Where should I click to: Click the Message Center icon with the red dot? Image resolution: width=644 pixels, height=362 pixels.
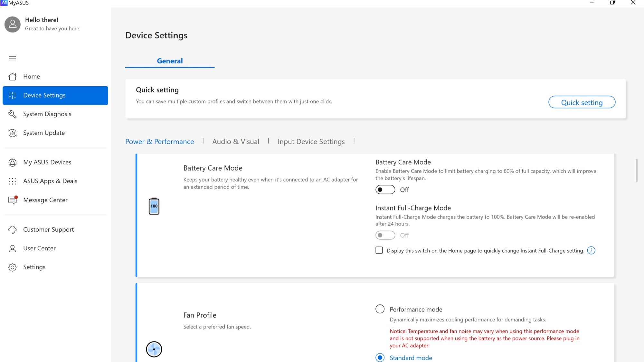[x=13, y=200]
